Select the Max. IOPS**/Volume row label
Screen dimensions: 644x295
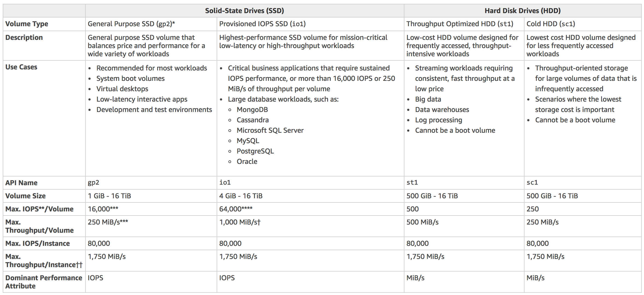(39, 209)
